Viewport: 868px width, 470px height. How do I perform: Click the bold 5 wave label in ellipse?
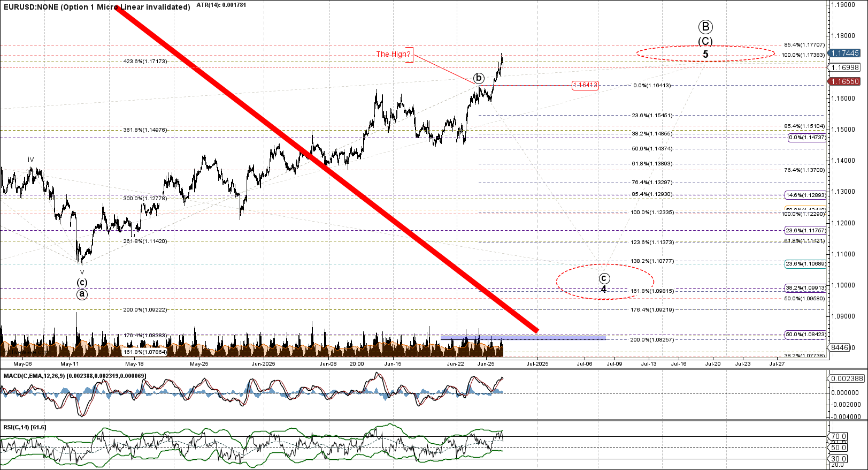705,55
